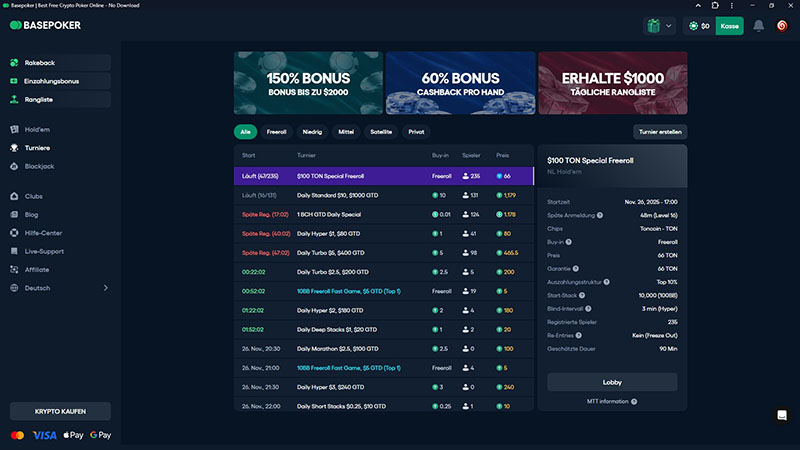Go to Blackjack in the sidebar

pyautogui.click(x=38, y=166)
